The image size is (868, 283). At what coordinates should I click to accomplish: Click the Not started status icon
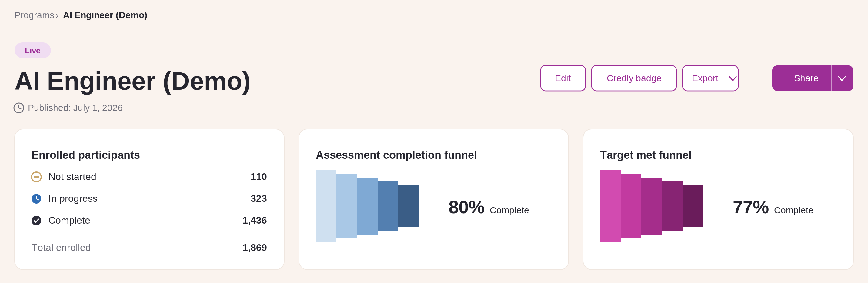36,177
